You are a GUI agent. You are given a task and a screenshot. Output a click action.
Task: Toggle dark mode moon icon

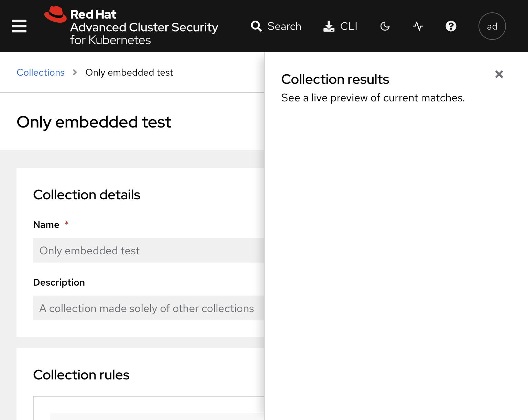385,26
